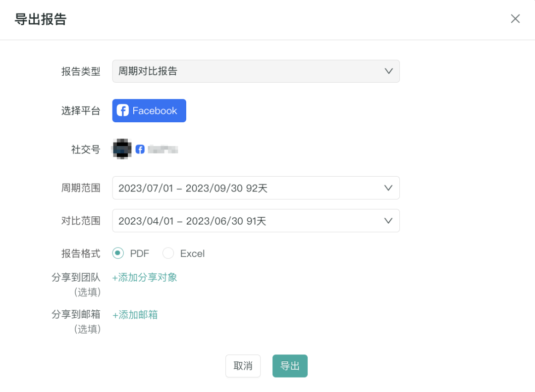Click the chevron on the 周期范围 dropdown

tap(388, 188)
